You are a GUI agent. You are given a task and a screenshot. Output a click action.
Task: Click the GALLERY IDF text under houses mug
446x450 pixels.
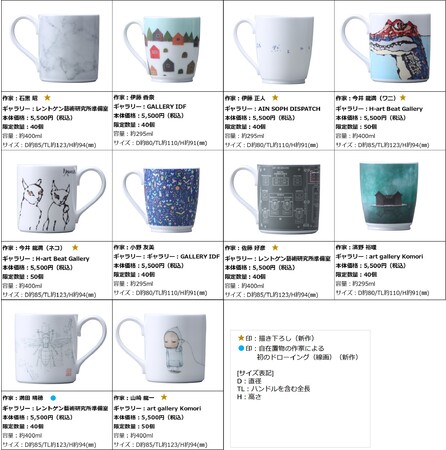pyautogui.click(x=166, y=107)
